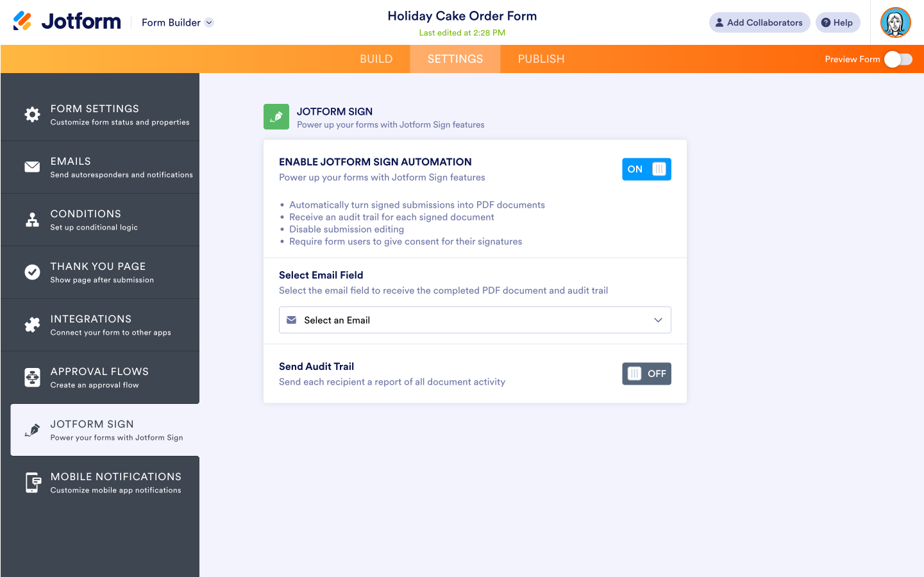Open the Help button

click(837, 22)
